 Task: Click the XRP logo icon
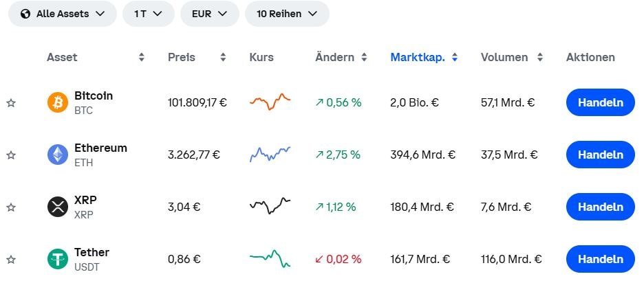coord(58,207)
